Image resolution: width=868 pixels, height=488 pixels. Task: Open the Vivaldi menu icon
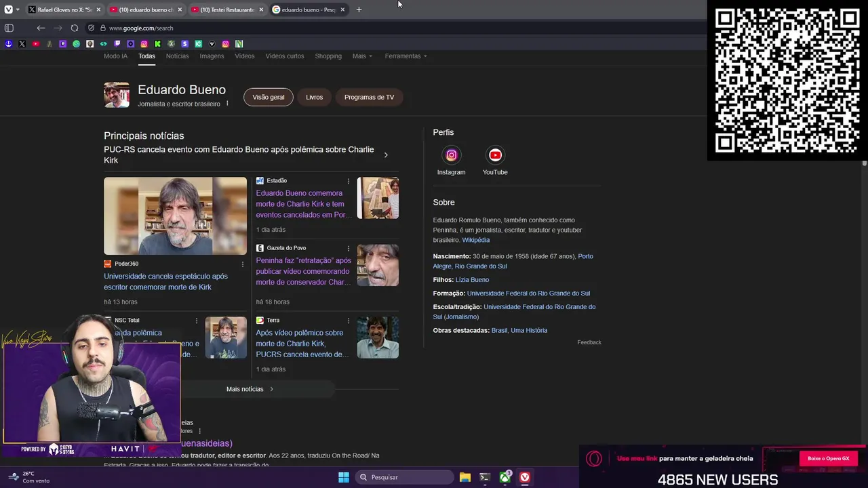(x=8, y=9)
